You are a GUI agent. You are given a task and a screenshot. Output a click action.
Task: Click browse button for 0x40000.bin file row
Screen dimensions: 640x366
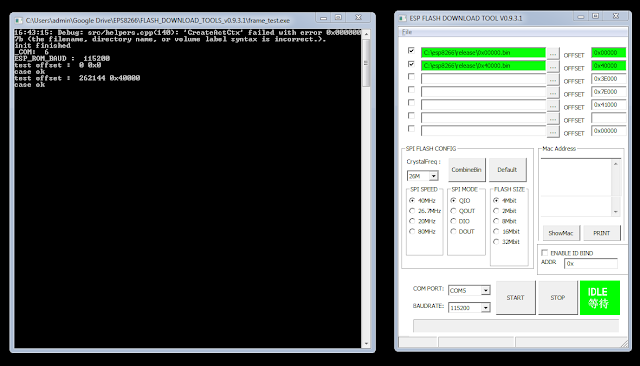pyautogui.click(x=553, y=66)
